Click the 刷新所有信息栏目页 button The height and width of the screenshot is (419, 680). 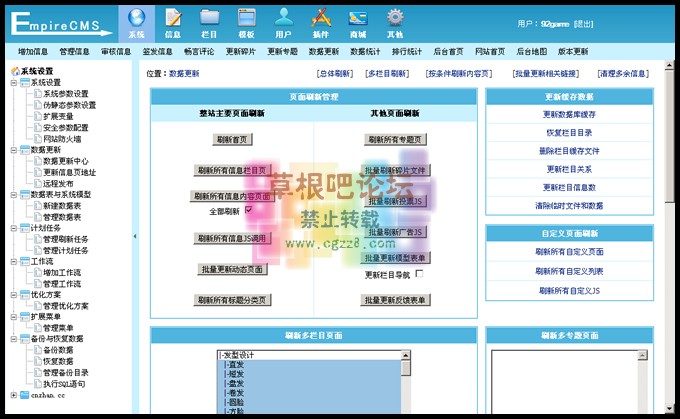(232, 170)
